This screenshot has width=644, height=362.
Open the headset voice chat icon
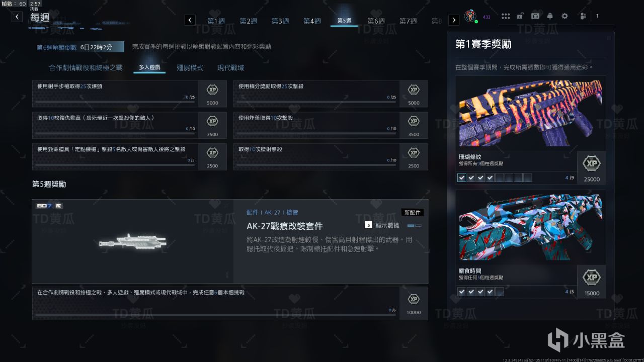coord(535,16)
